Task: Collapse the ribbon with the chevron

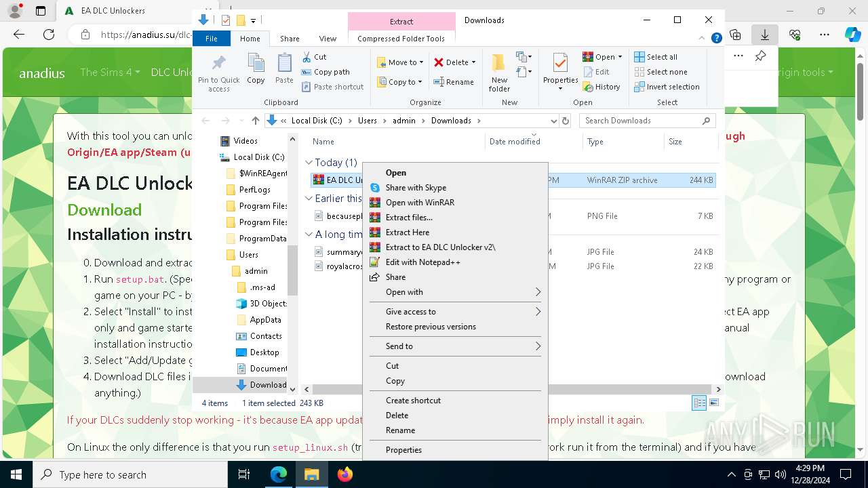Action: point(703,39)
